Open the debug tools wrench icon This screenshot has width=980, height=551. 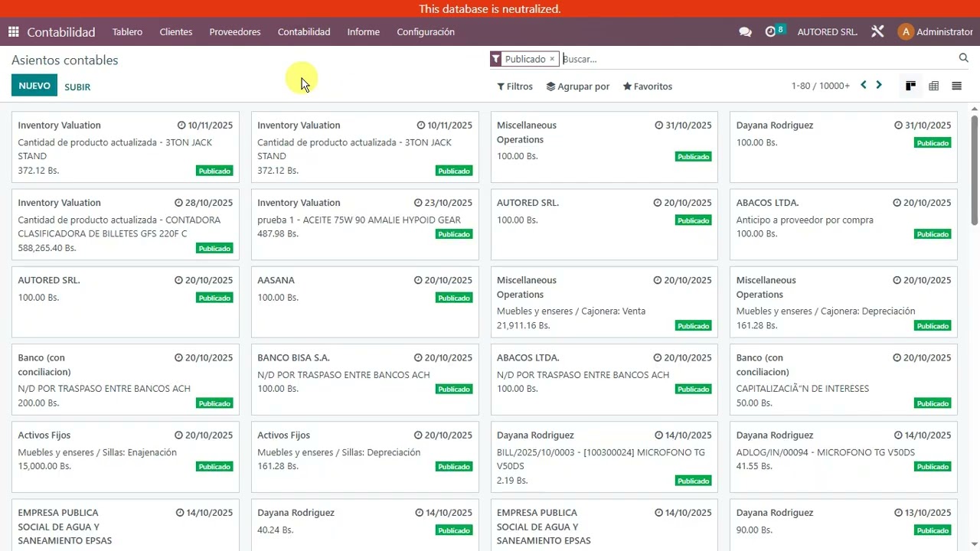(877, 32)
